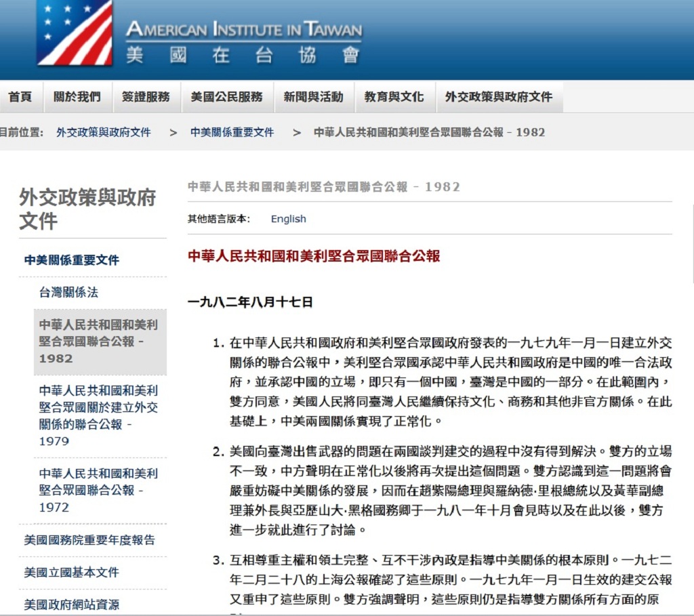Image resolution: width=694 pixels, height=616 pixels.
Task: Open the 1979 建立外交關係 communiqué link
Action: 98,415
